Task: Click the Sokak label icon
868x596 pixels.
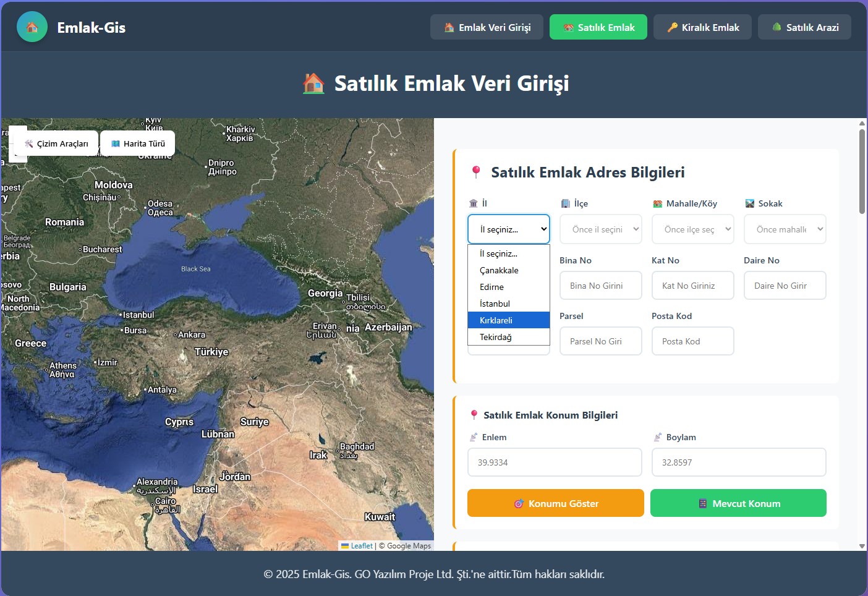Action: (750, 203)
